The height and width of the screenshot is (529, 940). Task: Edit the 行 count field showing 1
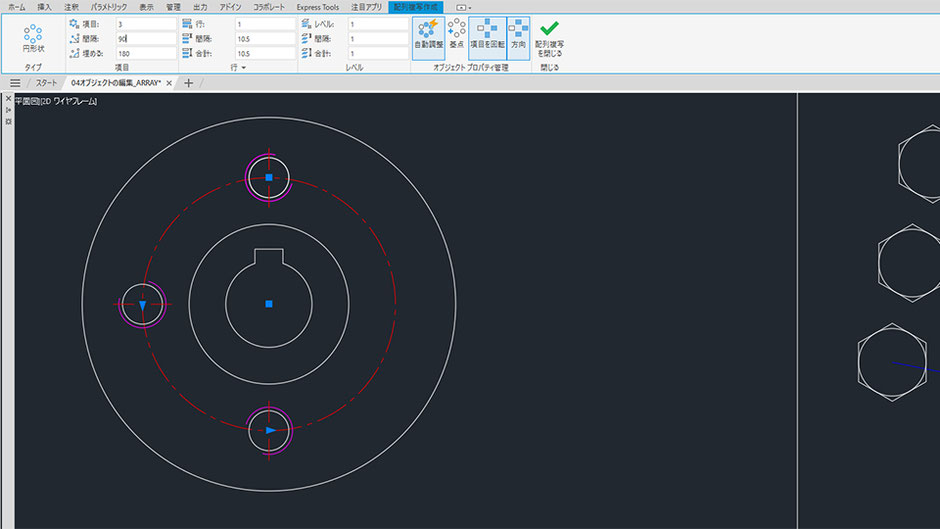265,24
